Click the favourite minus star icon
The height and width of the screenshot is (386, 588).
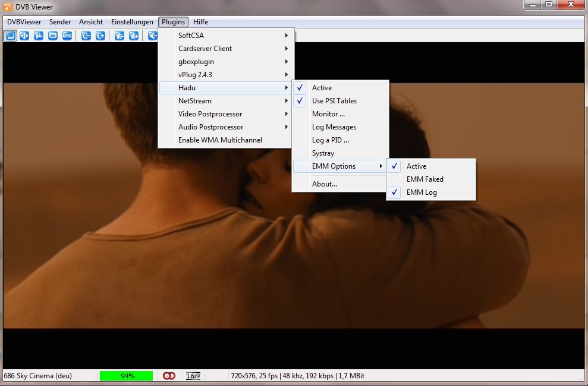120,36
